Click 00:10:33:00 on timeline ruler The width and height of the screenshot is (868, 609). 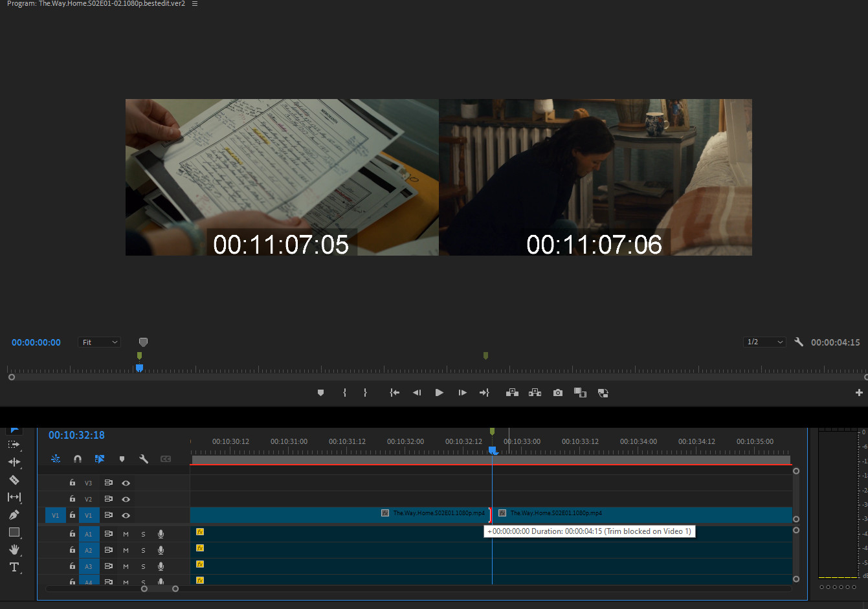522,441
